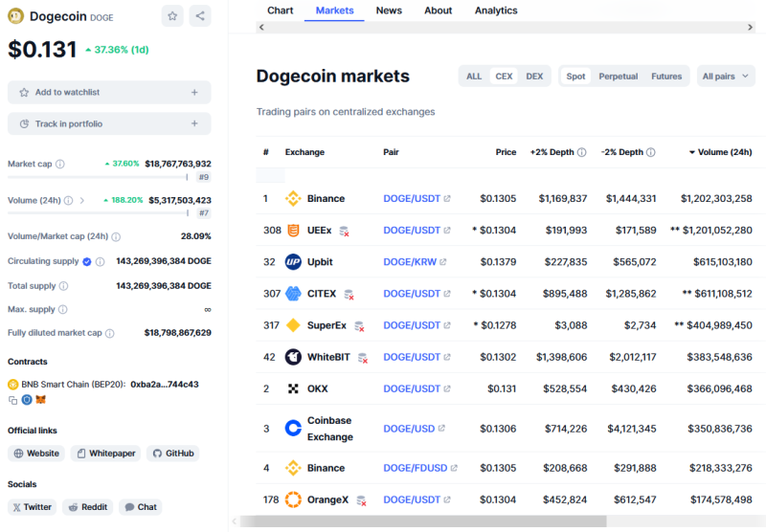Open the Reddit social link
The image size is (766, 532).
[x=88, y=507]
